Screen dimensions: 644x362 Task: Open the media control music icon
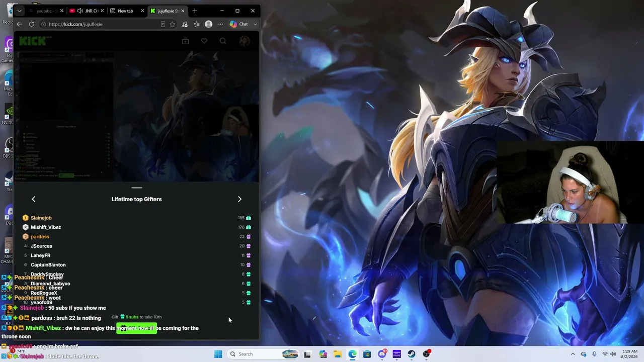(x=185, y=24)
